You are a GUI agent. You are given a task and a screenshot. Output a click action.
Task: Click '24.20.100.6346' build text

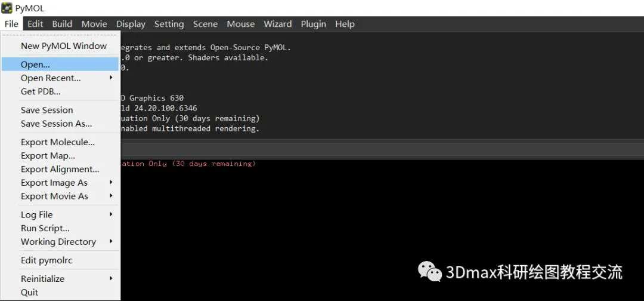click(x=166, y=109)
